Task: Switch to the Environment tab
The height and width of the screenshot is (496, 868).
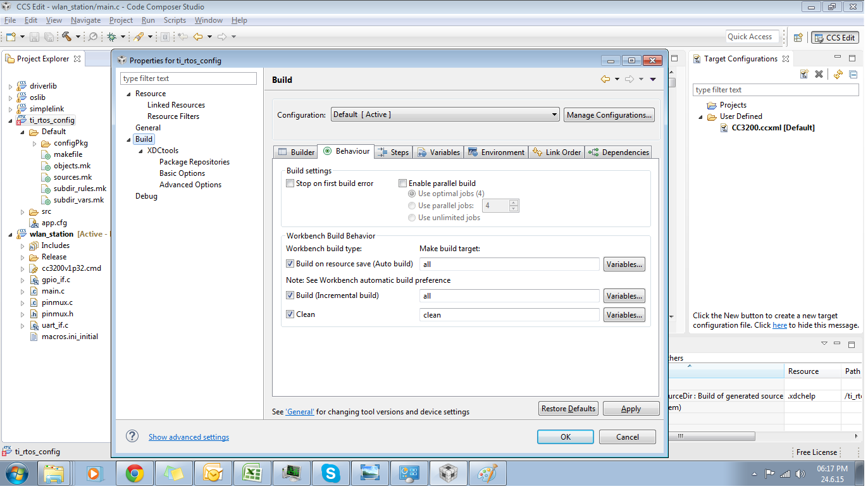Action: click(496, 152)
